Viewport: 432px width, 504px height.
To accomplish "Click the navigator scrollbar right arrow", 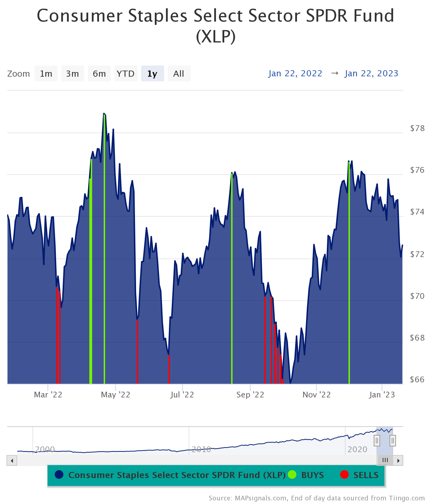I will (398, 460).
